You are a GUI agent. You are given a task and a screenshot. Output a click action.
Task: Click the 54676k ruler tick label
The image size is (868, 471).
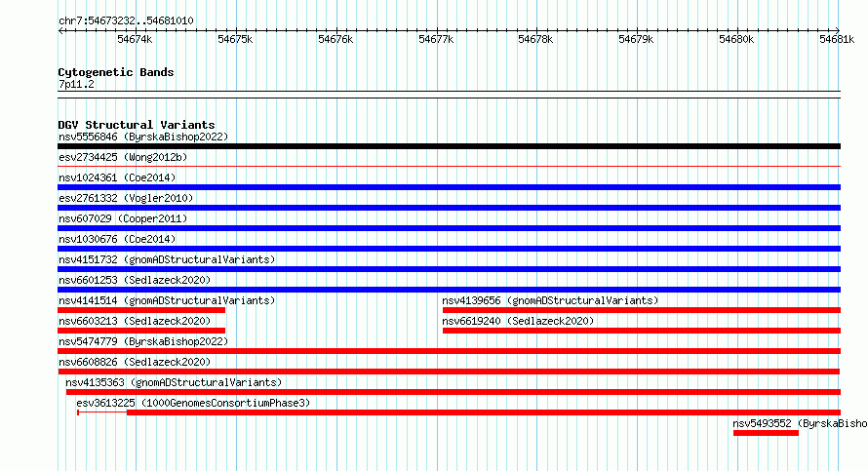(335, 39)
